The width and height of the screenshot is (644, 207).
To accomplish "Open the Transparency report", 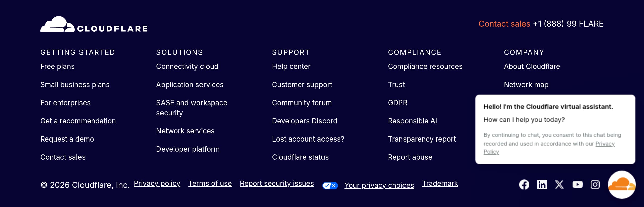I will (x=422, y=139).
